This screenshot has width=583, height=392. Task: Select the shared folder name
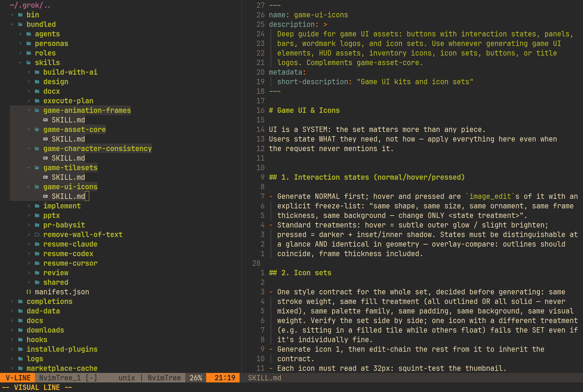pyautogui.click(x=56, y=283)
